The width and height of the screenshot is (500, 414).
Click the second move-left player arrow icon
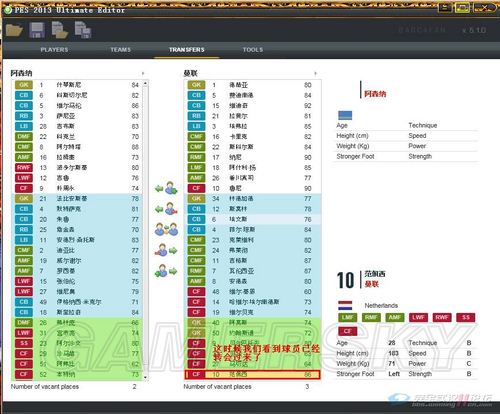pos(166,209)
